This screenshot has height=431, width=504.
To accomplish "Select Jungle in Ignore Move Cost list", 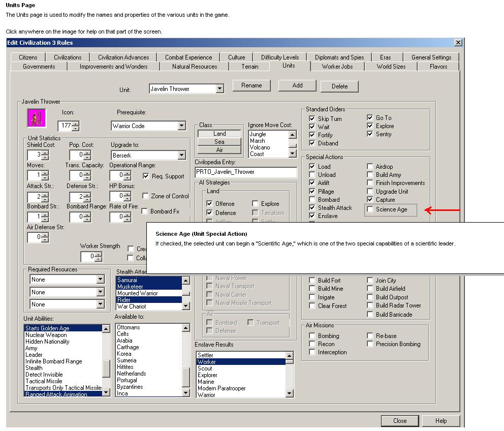I will point(268,134).
